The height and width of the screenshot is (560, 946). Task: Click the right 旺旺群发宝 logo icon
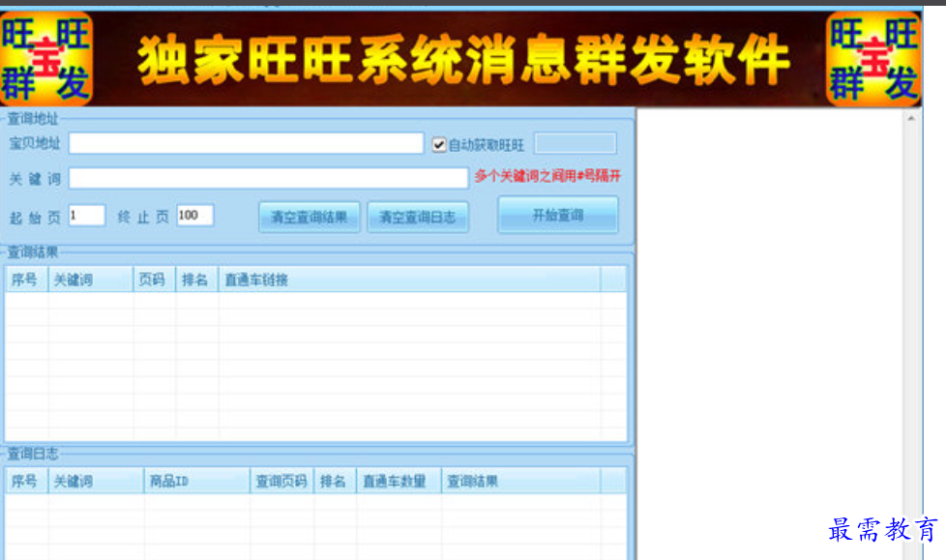pos(873,59)
